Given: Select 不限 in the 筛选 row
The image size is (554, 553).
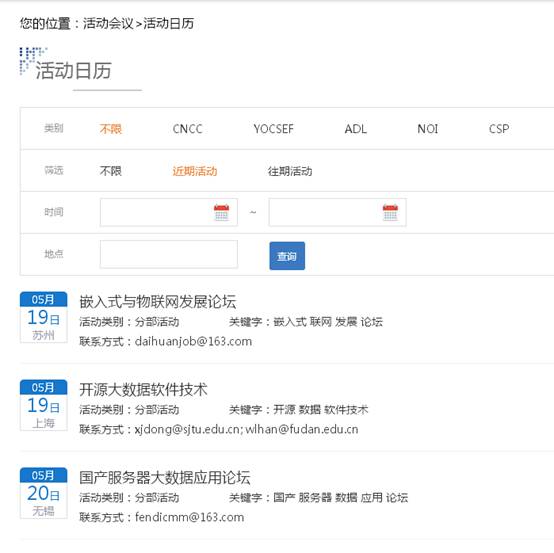Looking at the screenshot, I should (x=111, y=171).
